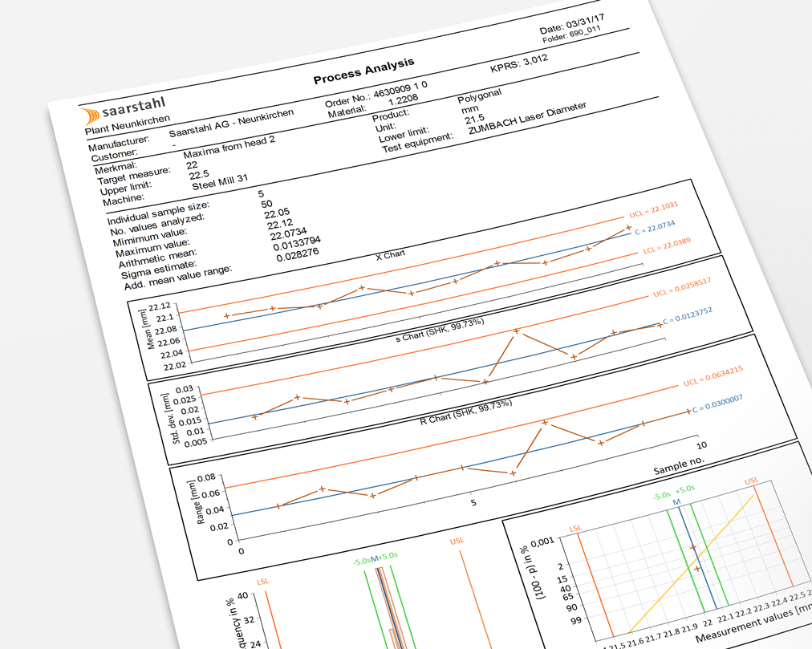812x649 pixels.
Task: Click the "s Chart (SHK, 99.73%)" title
Action: [x=441, y=330]
